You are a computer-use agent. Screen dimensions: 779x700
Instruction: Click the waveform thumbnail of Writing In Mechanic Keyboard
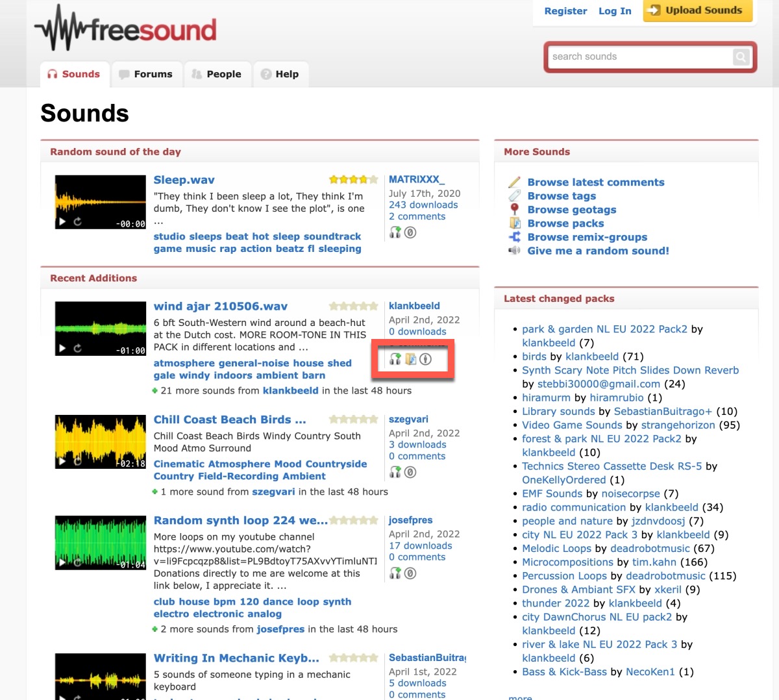pos(100,677)
